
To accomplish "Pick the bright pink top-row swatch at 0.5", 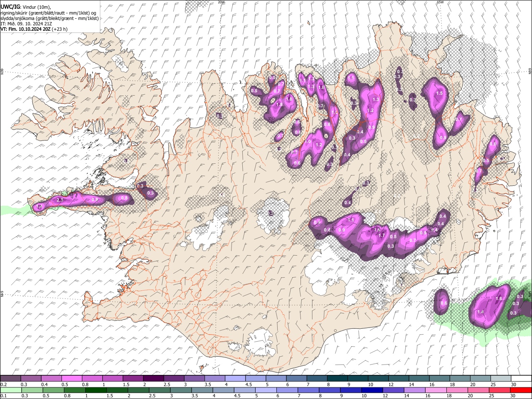I will (x=71, y=379).
